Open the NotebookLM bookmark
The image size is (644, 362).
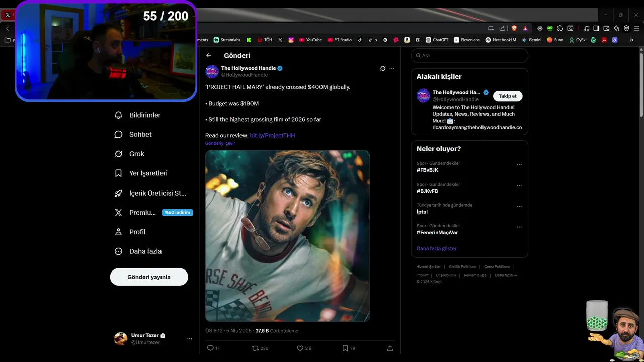[501, 40]
